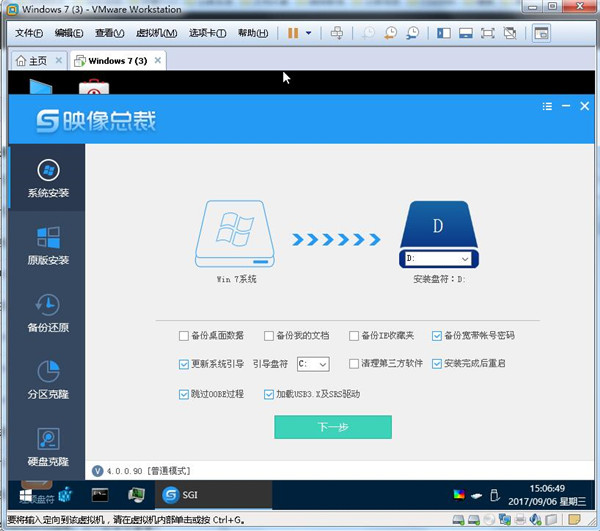Viewport: 600px width, 531px height.
Task: Switch to the 主页 tab
Action: tap(38, 60)
